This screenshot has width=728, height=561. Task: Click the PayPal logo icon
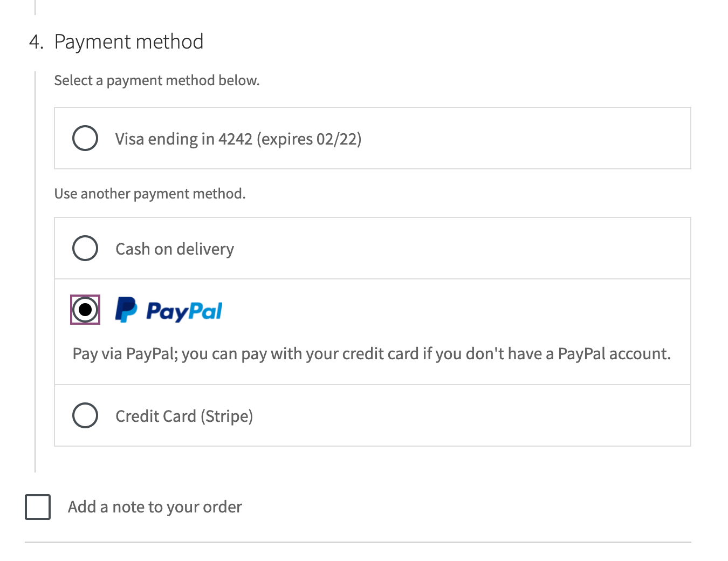[x=167, y=310]
